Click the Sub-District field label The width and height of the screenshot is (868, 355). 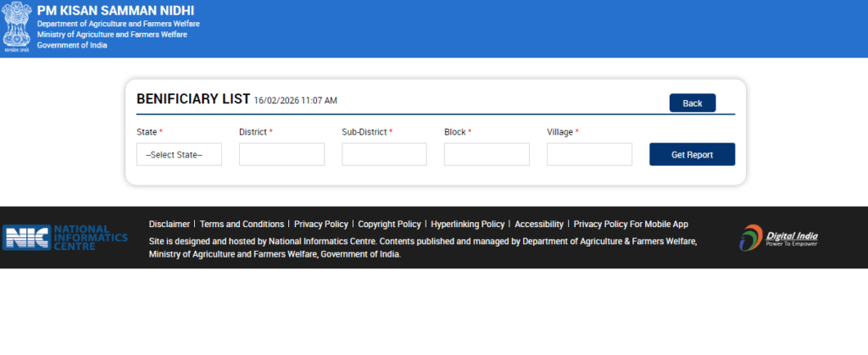[x=367, y=132]
